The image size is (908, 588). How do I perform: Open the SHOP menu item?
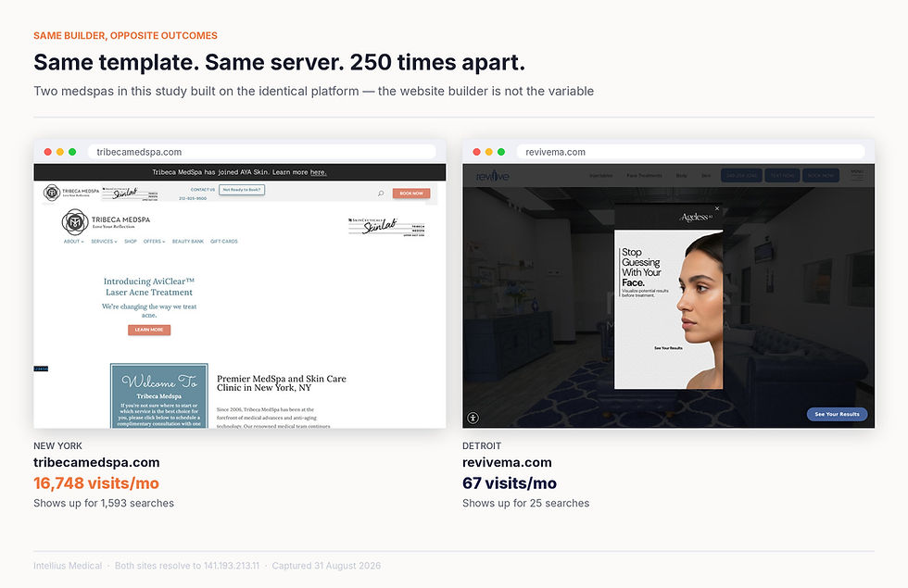click(x=131, y=242)
